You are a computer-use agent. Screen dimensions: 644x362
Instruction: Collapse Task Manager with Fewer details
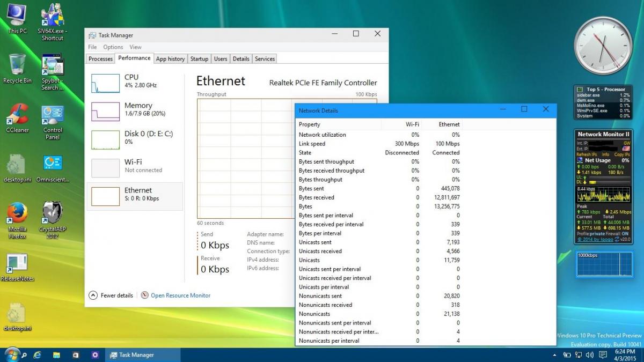click(111, 295)
